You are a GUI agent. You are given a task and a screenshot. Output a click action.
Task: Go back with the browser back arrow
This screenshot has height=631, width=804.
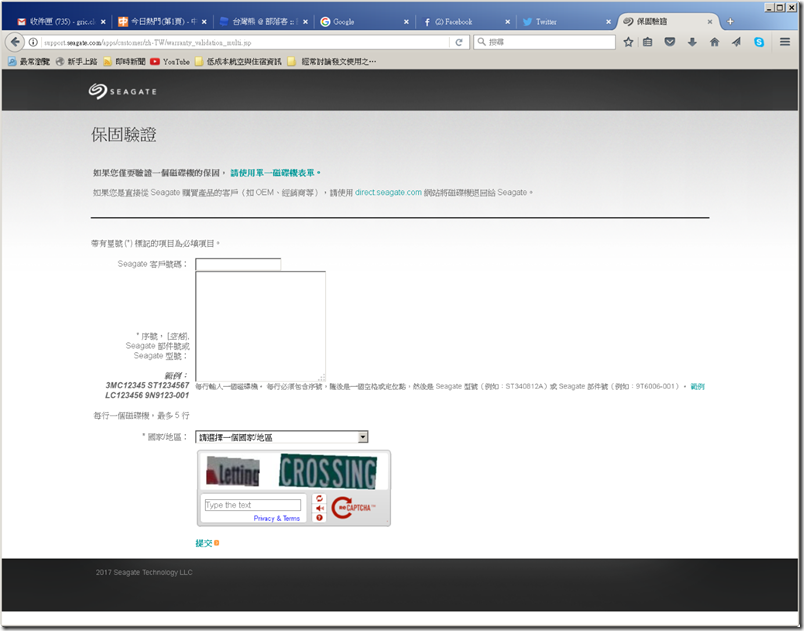[15, 42]
